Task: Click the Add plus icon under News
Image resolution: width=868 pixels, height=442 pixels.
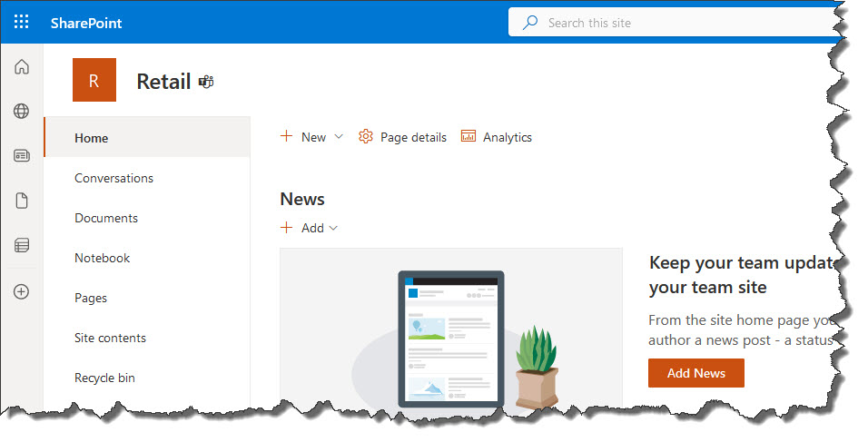Action: pos(286,228)
